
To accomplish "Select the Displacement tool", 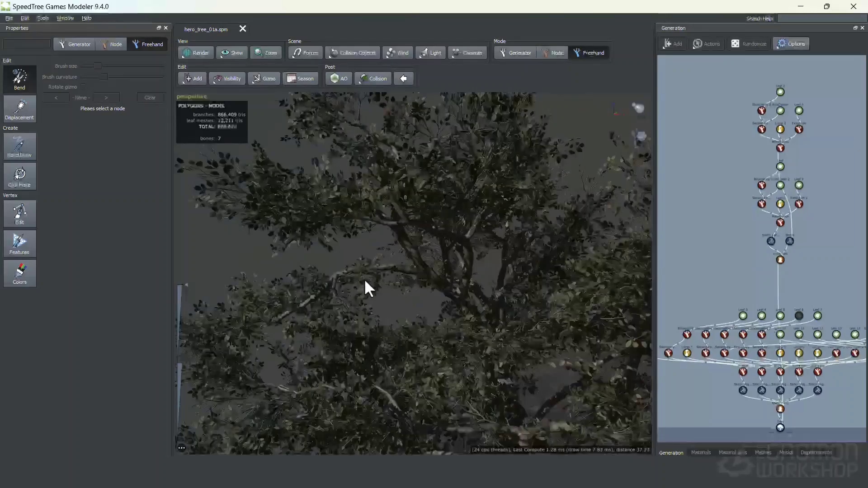I will [x=19, y=109].
